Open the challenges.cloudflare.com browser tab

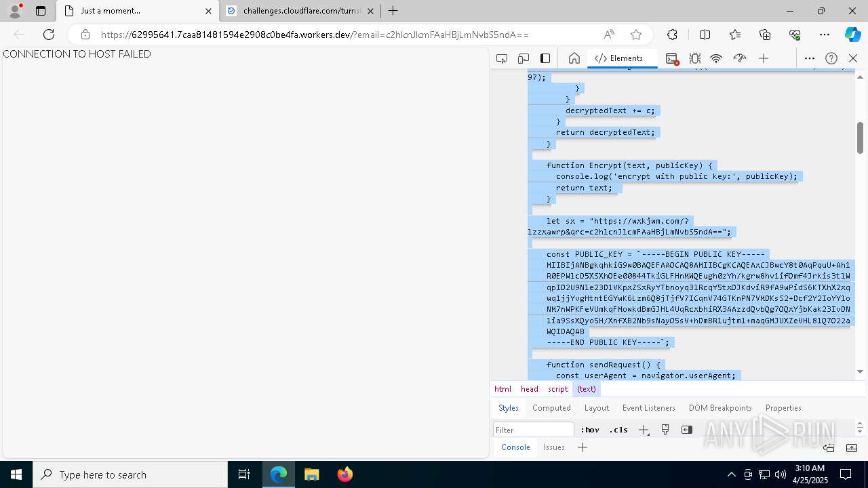[x=301, y=11]
